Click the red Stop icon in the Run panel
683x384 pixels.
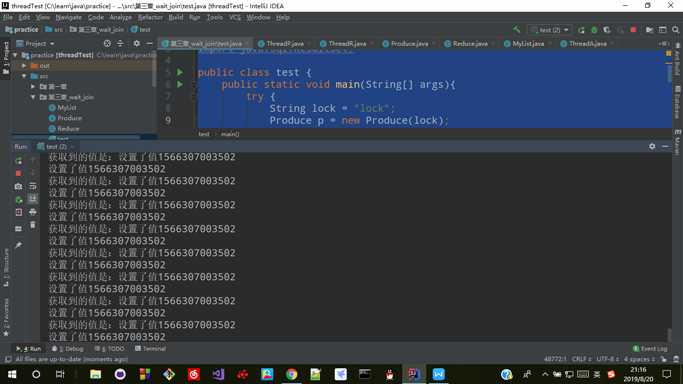tap(18, 173)
